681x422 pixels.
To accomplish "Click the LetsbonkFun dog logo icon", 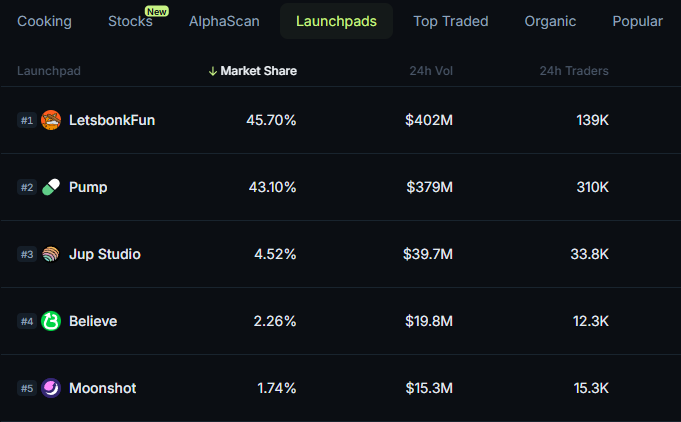I will (51, 120).
